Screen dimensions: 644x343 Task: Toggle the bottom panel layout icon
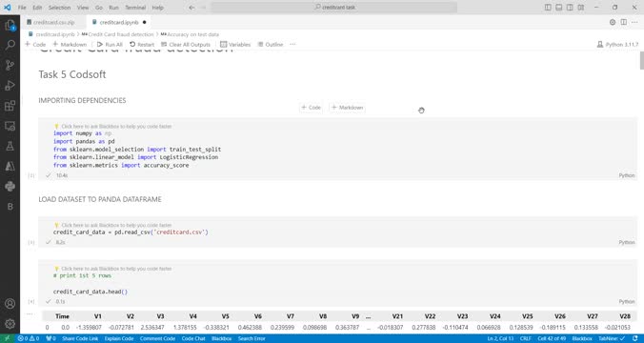559,8
